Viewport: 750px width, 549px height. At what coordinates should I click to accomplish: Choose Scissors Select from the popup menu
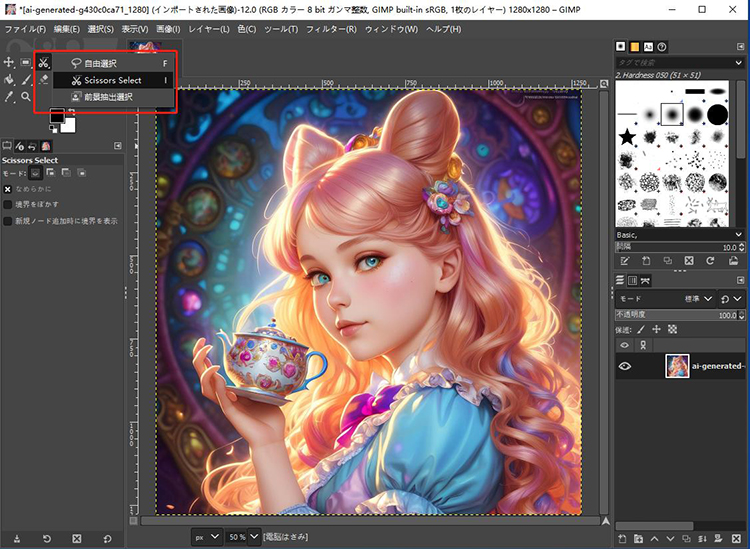[x=112, y=80]
